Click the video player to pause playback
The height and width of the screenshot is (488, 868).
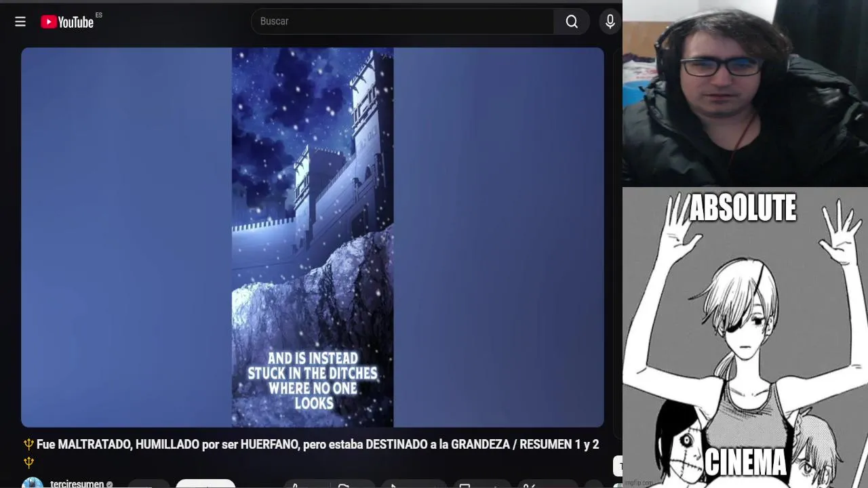[313, 237]
